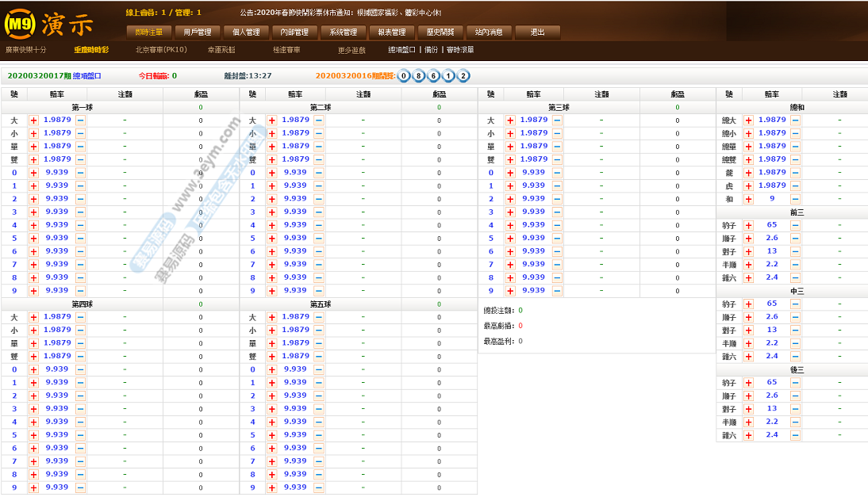Open the 系統管理 menu
868x497 pixels.
point(343,32)
